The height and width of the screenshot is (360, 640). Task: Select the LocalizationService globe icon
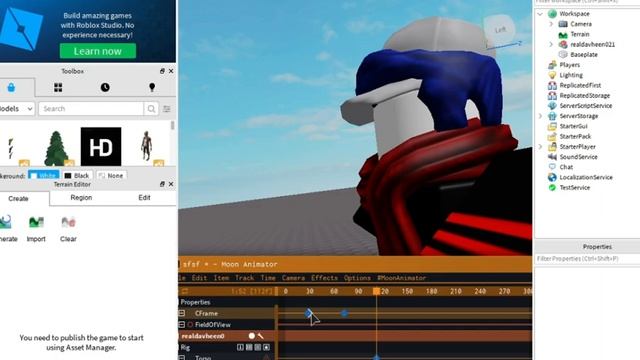552,177
